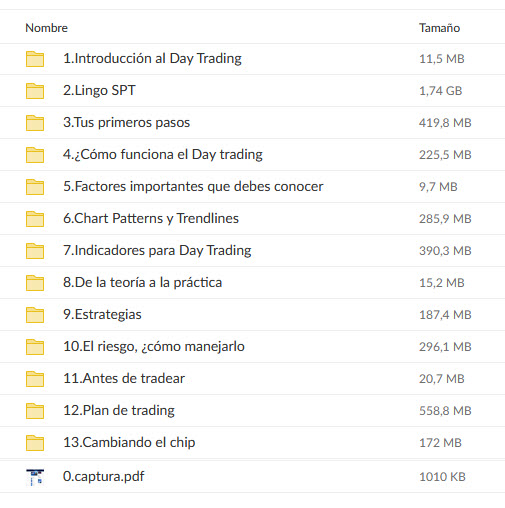Select the 3.Tus primeros pasos folder icon

pyautogui.click(x=35, y=123)
